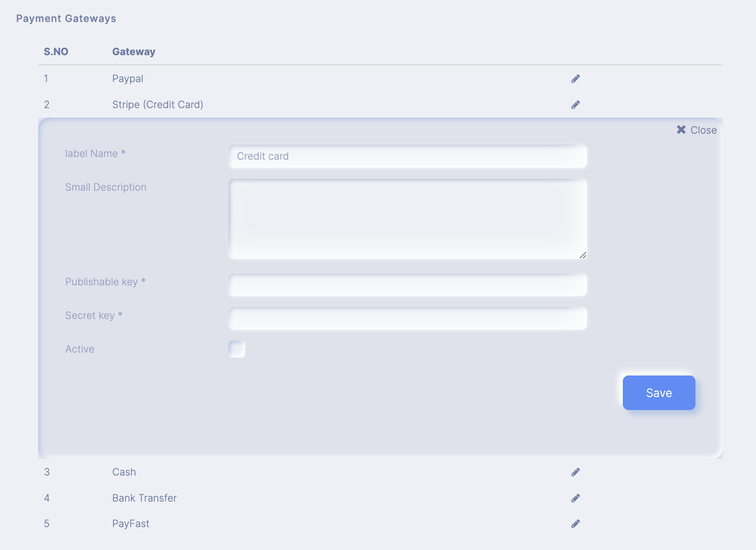Viewport: 756px width, 550px height.
Task: Click the Secret key input box
Action: point(408,318)
